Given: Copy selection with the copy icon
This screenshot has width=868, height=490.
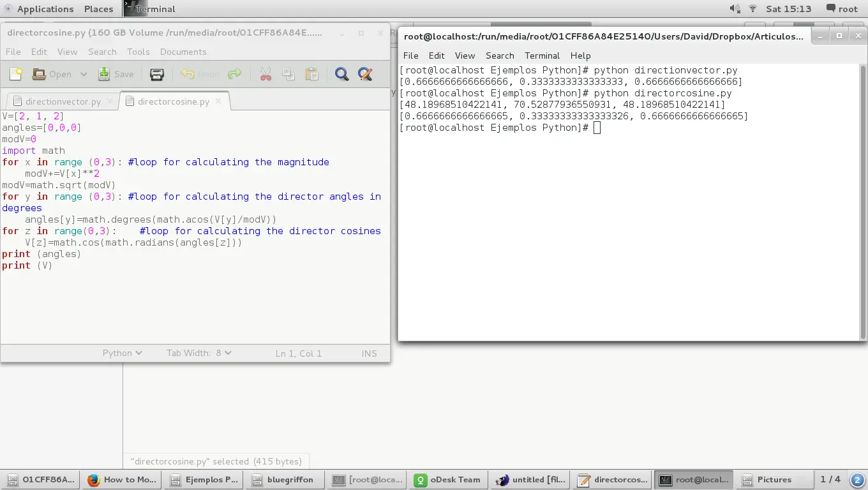Looking at the screenshot, I should (288, 74).
